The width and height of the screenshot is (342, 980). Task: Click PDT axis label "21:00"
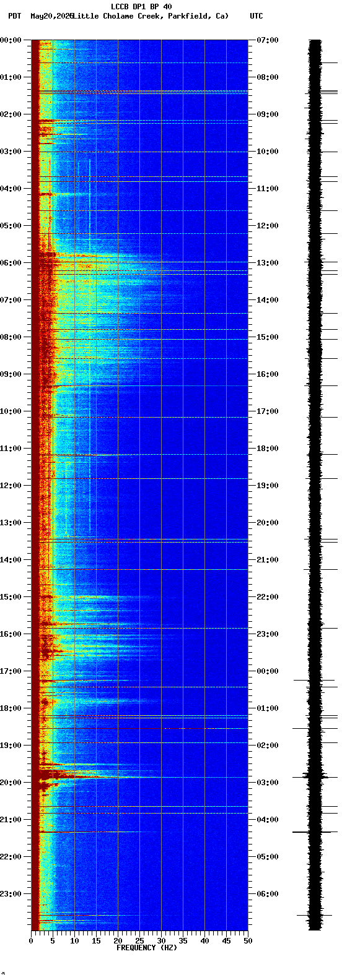pyautogui.click(x=11, y=820)
